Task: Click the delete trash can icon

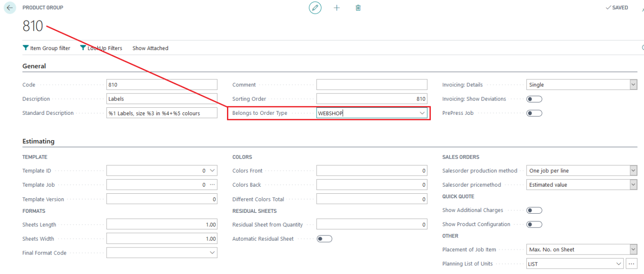Action: pos(358,8)
